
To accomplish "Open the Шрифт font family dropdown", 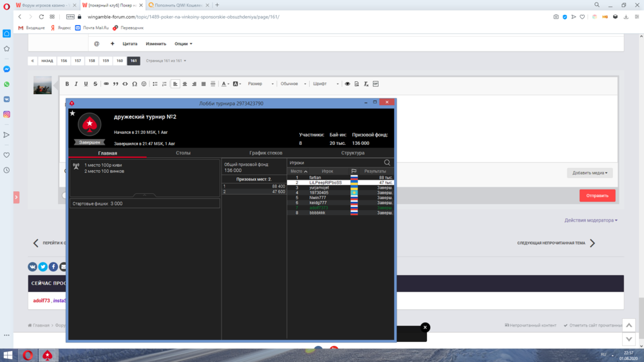I will [x=325, y=84].
